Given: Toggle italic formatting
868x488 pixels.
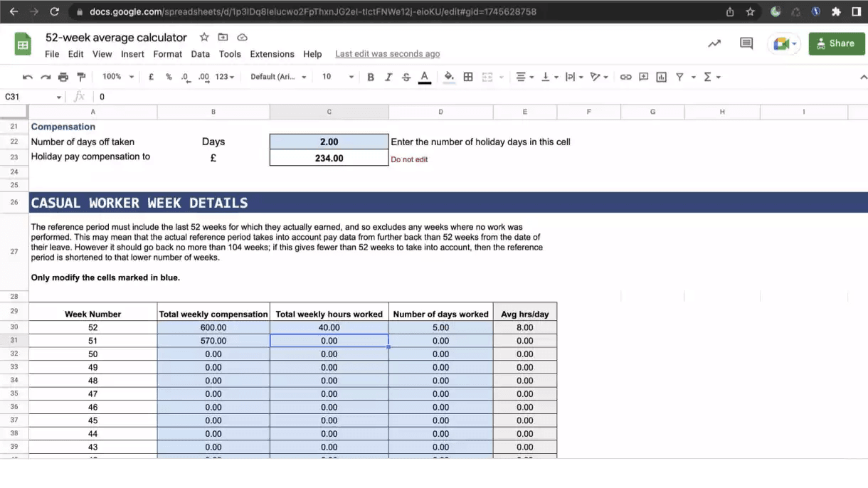Looking at the screenshot, I should [388, 77].
